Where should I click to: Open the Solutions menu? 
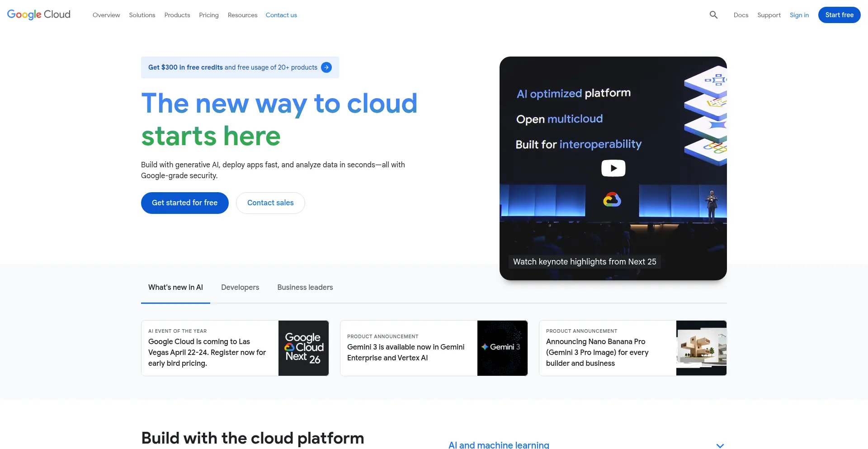point(142,15)
